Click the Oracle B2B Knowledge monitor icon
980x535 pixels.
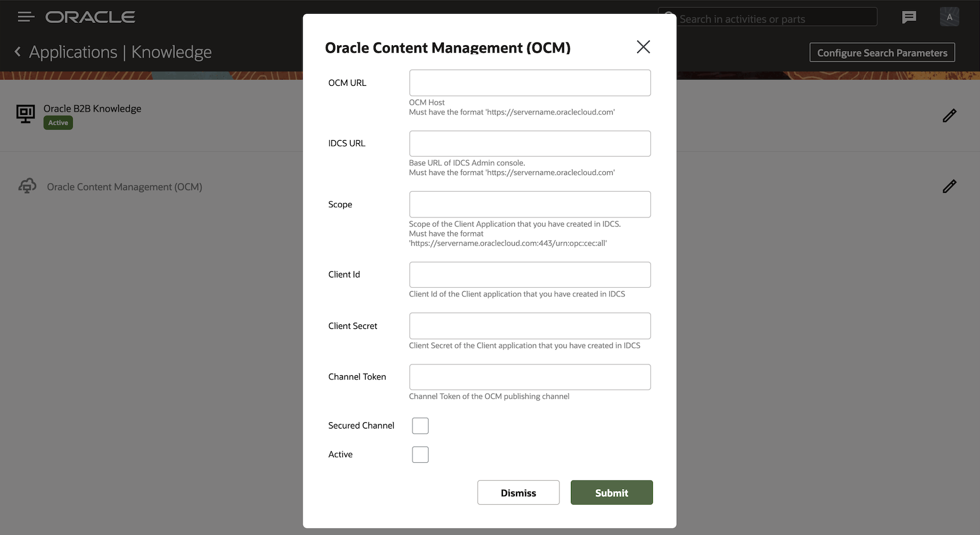pyautogui.click(x=26, y=114)
